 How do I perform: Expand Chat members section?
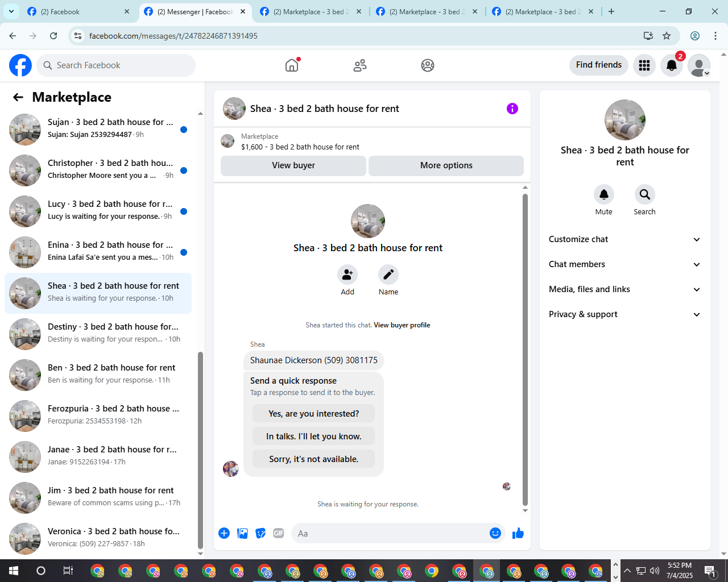[625, 264]
